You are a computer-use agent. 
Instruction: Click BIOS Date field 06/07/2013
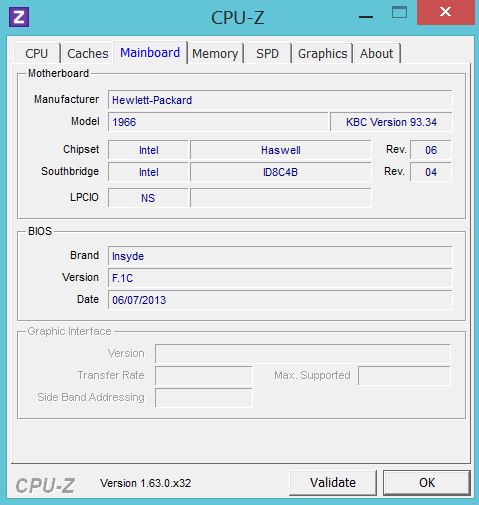point(280,300)
